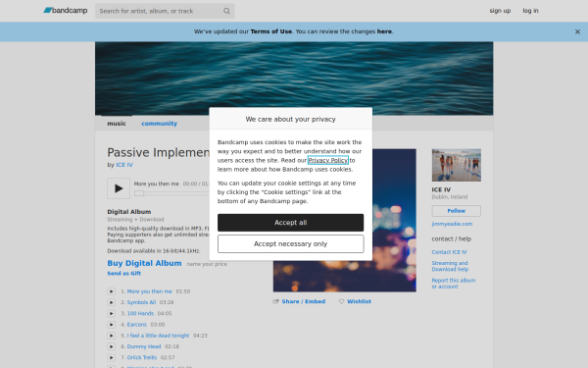The height and width of the screenshot is (368, 588).
Task: Click the Wishlist heart icon
Action: [341, 301]
